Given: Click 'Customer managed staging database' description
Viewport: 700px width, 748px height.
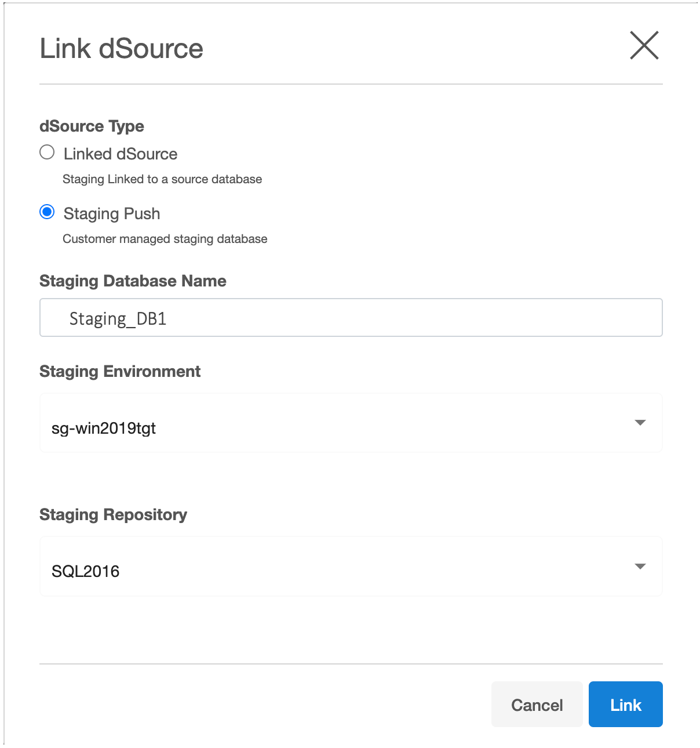Looking at the screenshot, I should [165, 239].
